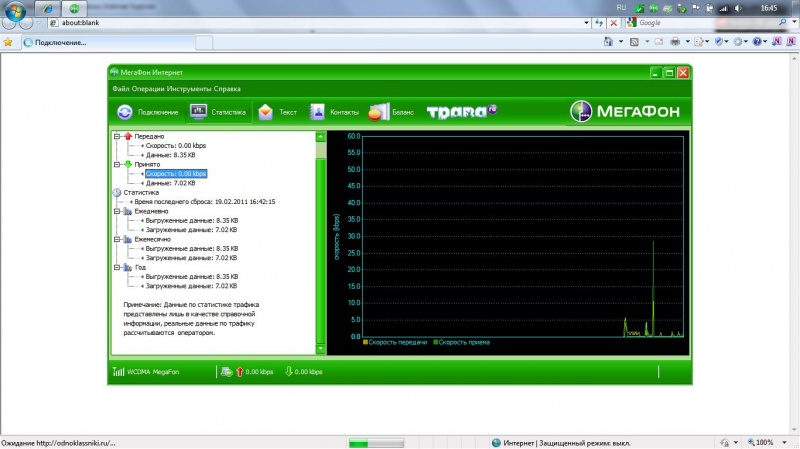Collapse the Ежемесячно tree node

(117, 239)
